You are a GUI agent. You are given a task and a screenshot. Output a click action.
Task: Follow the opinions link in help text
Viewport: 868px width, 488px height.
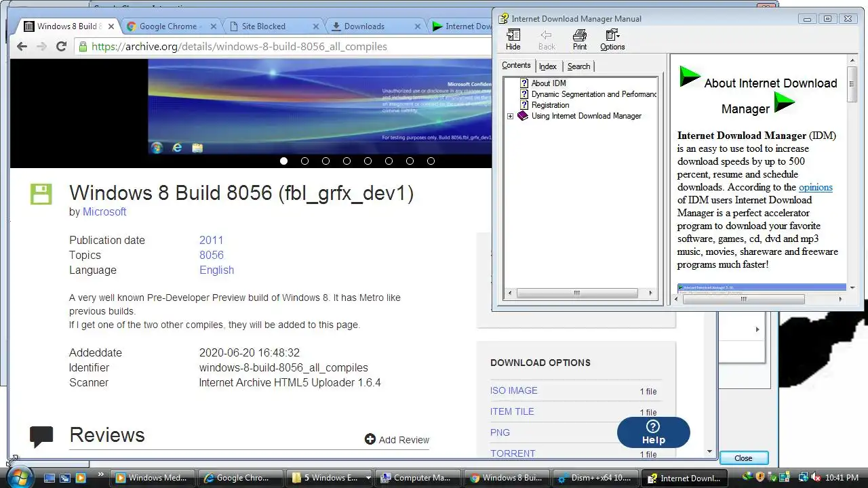[816, 187]
